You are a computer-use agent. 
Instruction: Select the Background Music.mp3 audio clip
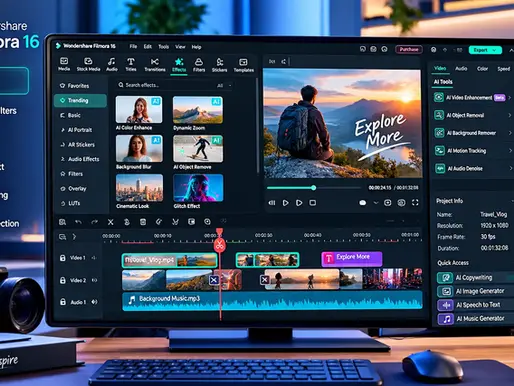tap(272, 301)
